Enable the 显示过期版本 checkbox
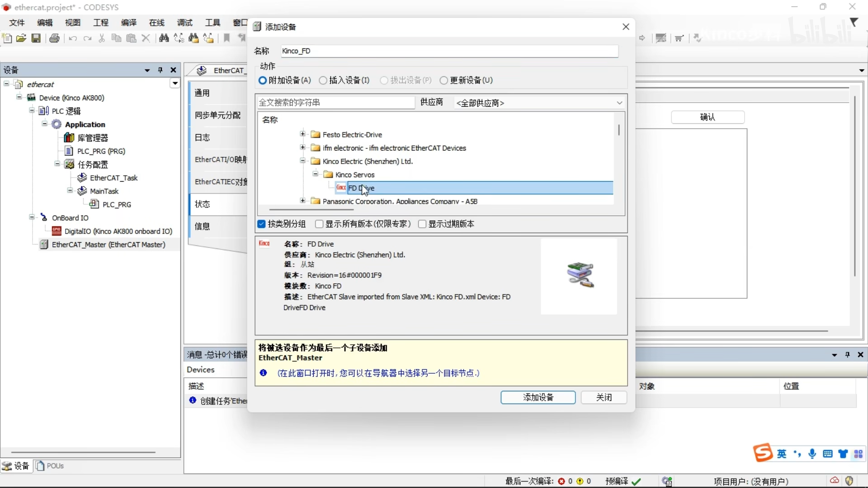 (x=422, y=224)
